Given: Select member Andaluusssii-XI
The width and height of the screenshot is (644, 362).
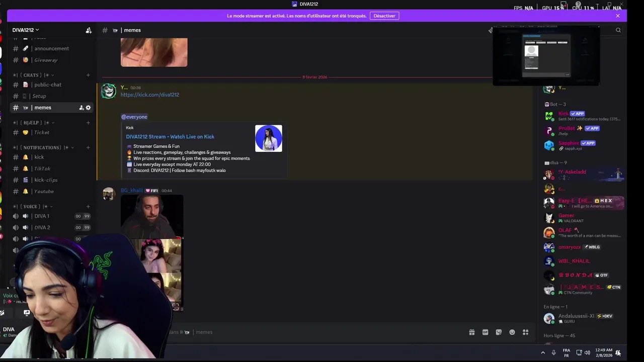Looking at the screenshot, I should click(584, 318).
